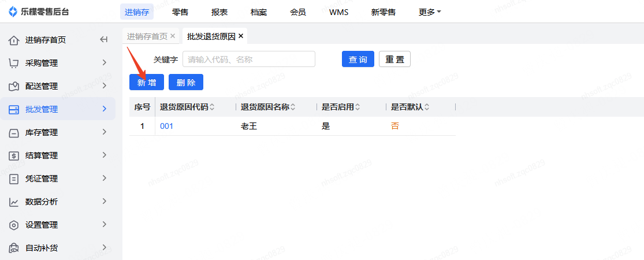Select 库存管理 label in the sidebar
Viewport: 644px width, 260px height.
(42, 133)
